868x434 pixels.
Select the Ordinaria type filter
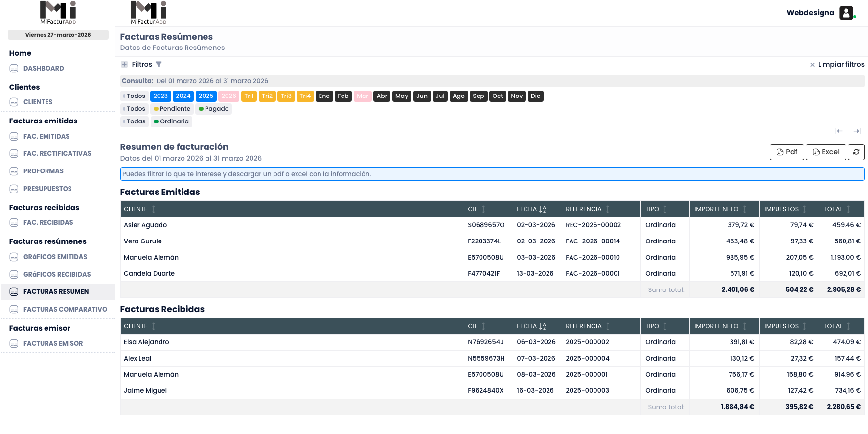pyautogui.click(x=171, y=121)
